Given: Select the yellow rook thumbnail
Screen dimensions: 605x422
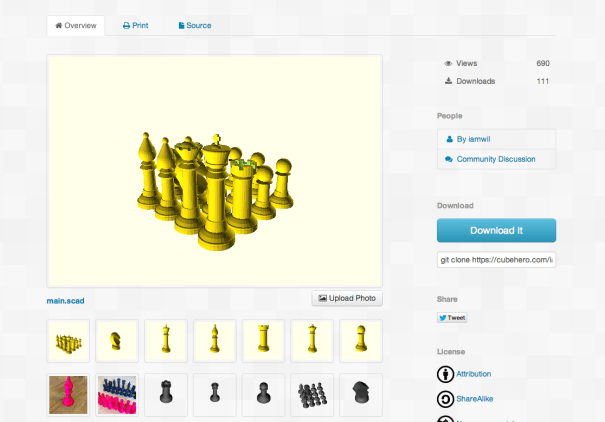Looking at the screenshot, I should (264, 341).
